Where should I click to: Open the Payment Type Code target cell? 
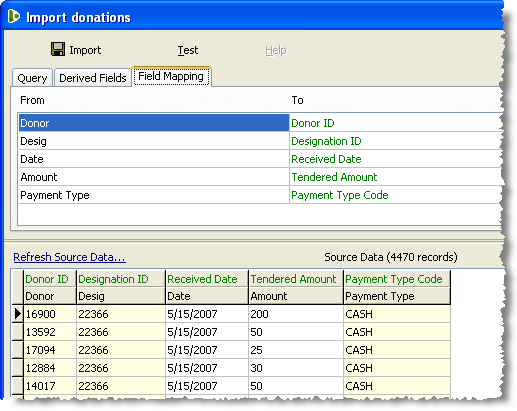tap(396, 195)
